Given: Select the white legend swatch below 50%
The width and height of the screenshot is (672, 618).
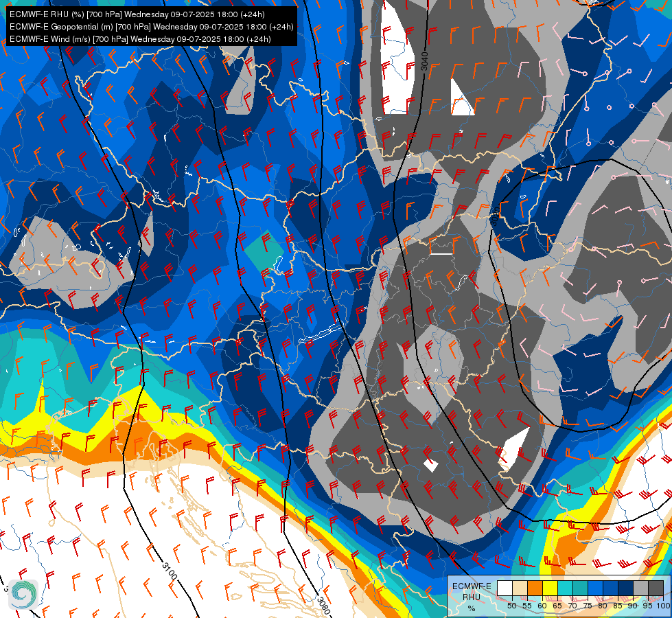Looking at the screenshot, I should click(x=505, y=588).
